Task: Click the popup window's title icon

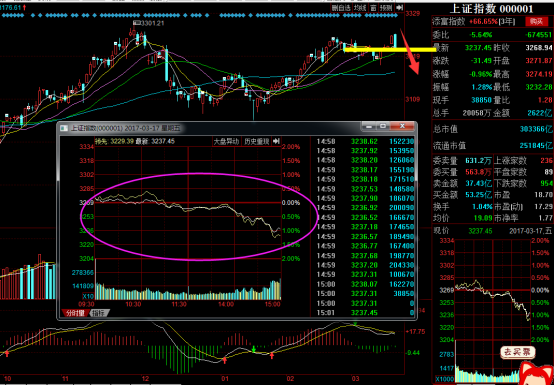Action: click(64, 128)
